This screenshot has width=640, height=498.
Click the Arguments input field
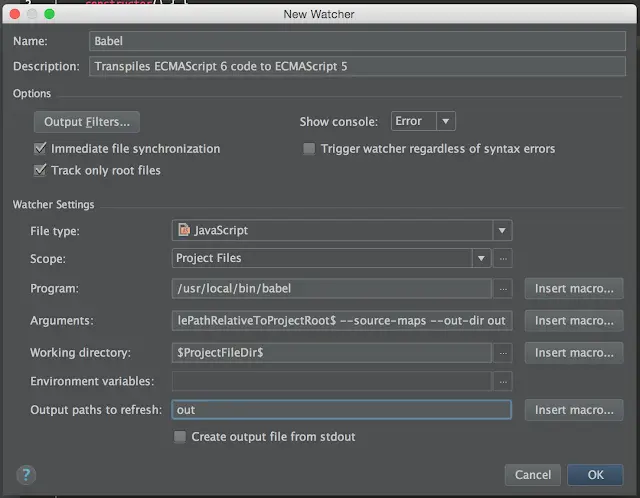[x=342, y=321]
